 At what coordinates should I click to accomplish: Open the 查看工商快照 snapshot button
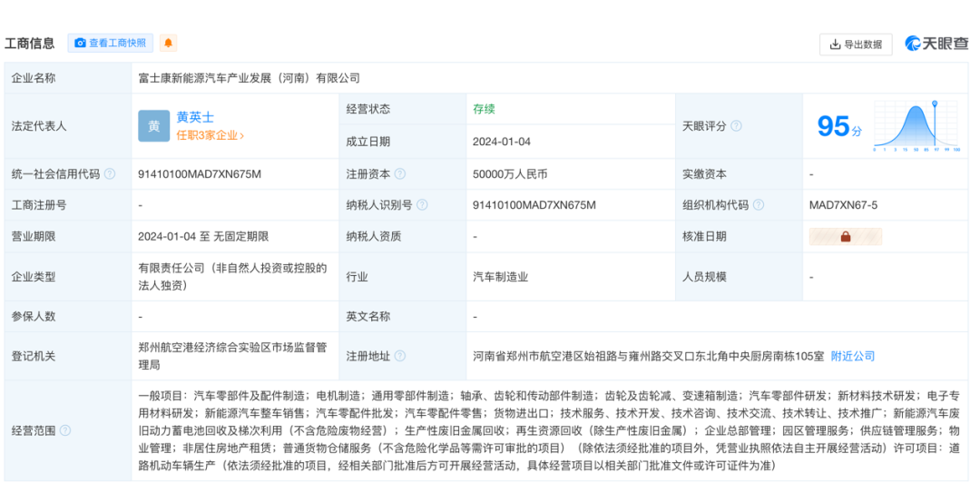[x=110, y=43]
